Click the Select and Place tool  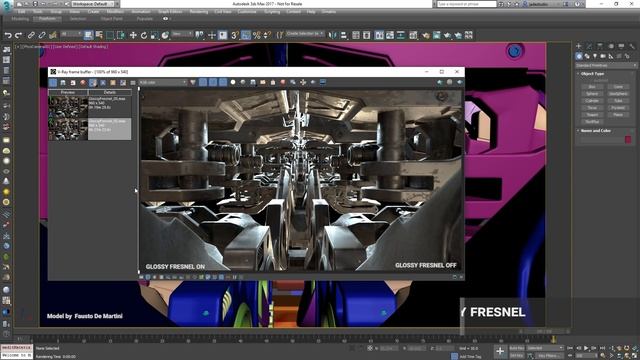click(165, 36)
